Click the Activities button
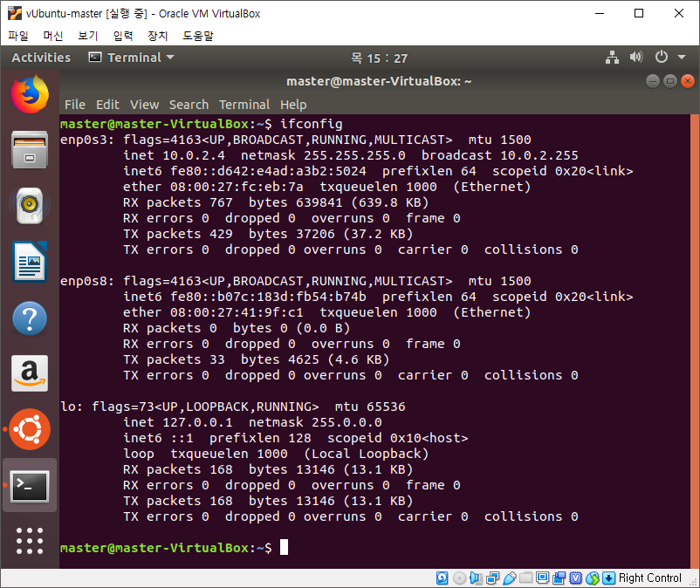This screenshot has height=588, width=700. tap(41, 58)
